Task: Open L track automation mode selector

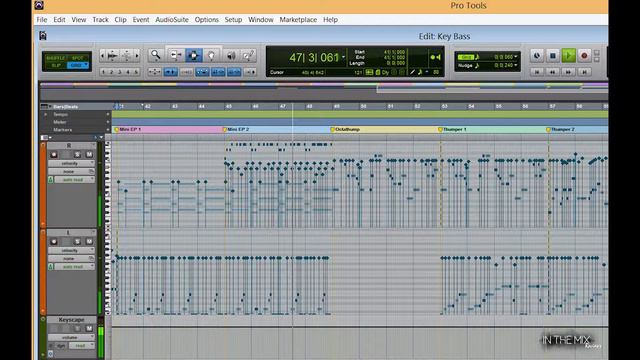Action: coord(75,267)
